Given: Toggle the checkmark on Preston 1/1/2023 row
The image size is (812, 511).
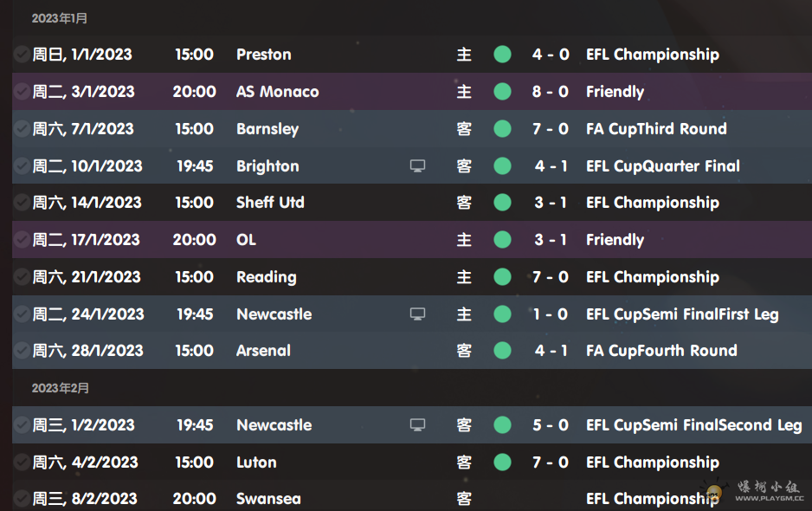Looking at the screenshot, I should point(22,55).
